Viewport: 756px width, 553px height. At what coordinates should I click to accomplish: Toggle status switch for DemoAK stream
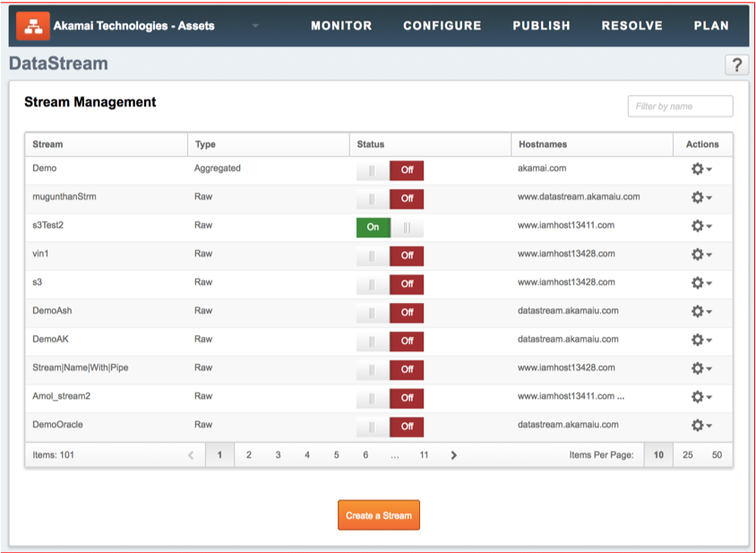[390, 341]
